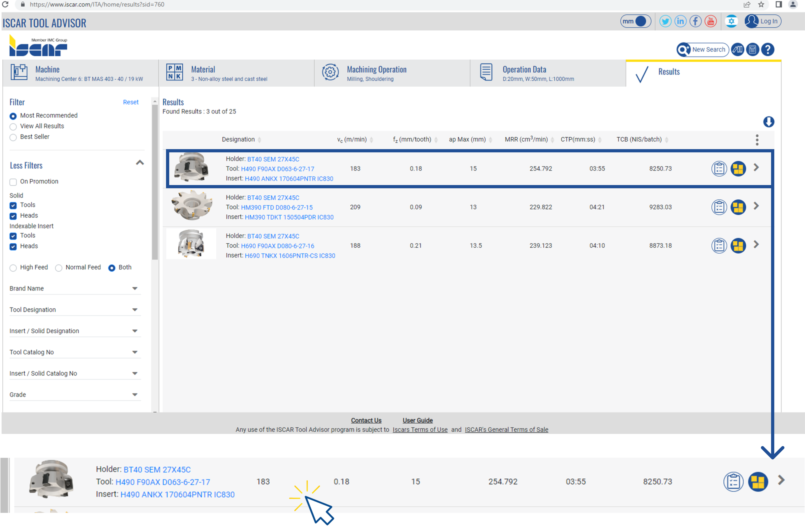Click the Log In button

click(x=763, y=21)
